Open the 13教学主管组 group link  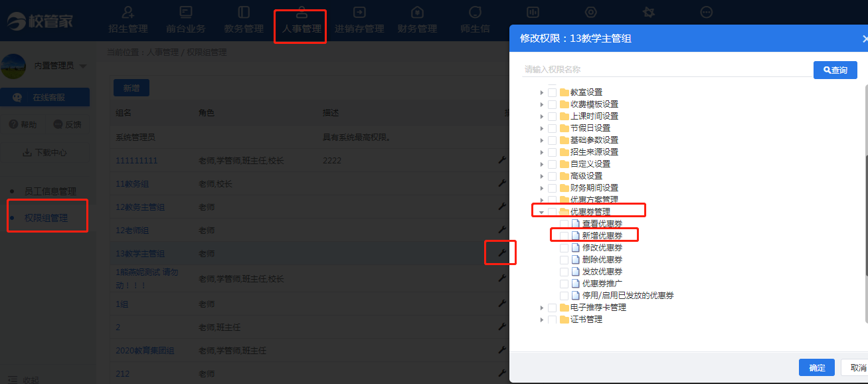(140, 254)
